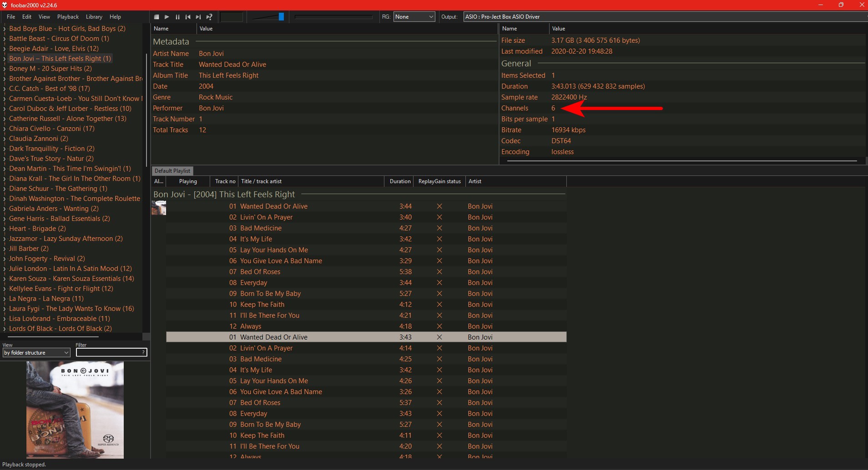Screen dimensions: 868x470
Task: Open the ASIO output device dropdown
Action: [x=666, y=17]
